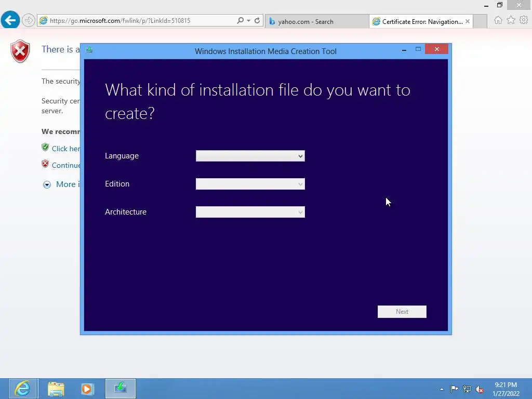Click the red shield certificate error icon

(20, 51)
